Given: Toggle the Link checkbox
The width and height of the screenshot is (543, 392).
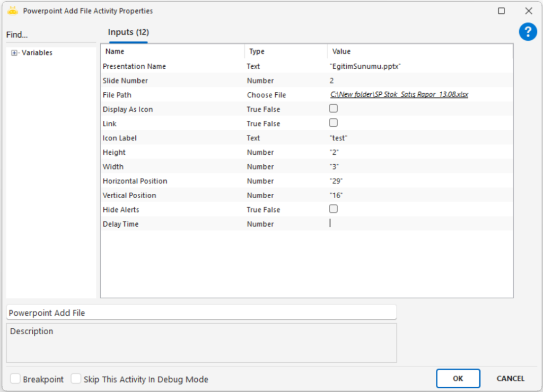Looking at the screenshot, I should pyautogui.click(x=333, y=123).
